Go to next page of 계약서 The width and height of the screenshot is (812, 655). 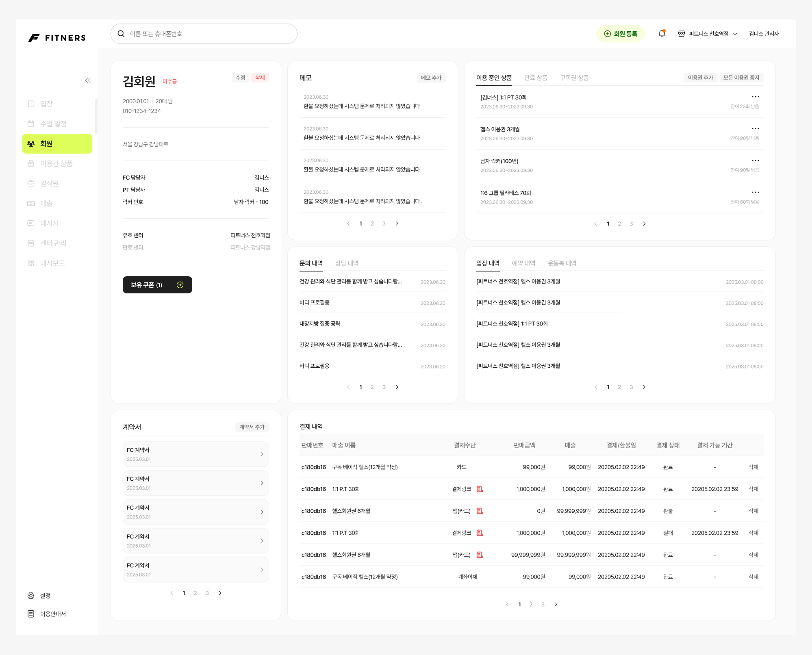[x=220, y=593]
